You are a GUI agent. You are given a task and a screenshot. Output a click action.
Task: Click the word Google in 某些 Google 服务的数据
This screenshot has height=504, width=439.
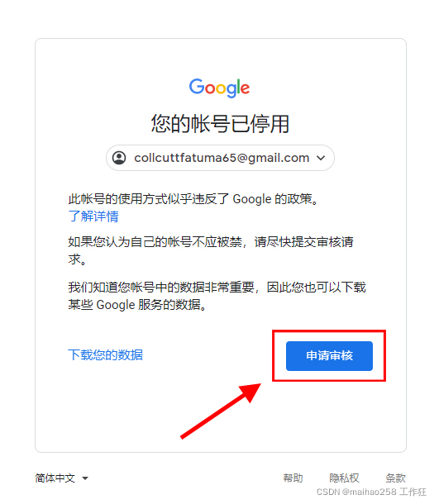[x=116, y=305]
